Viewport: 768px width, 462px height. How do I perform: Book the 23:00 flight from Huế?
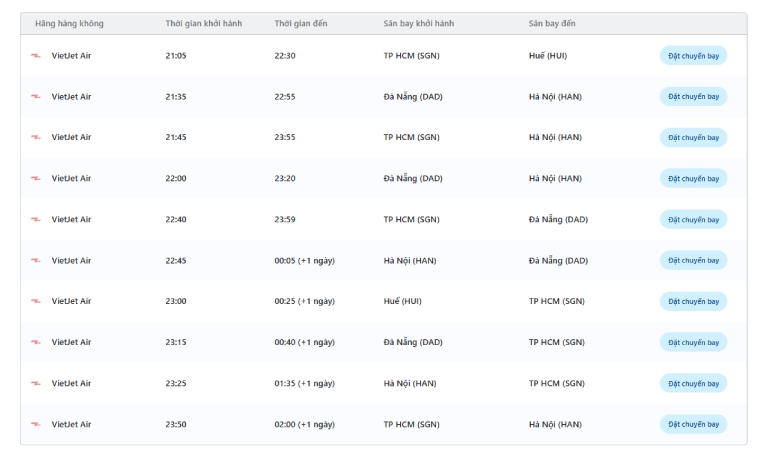(x=693, y=302)
